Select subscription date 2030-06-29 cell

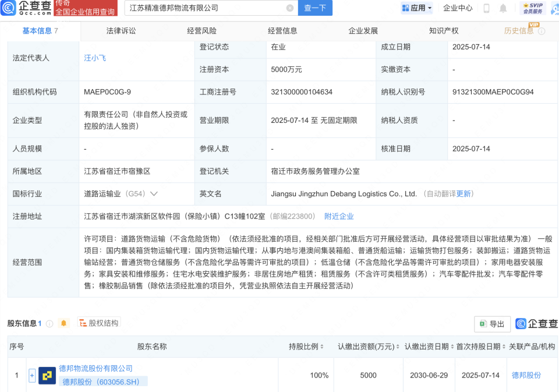click(429, 375)
